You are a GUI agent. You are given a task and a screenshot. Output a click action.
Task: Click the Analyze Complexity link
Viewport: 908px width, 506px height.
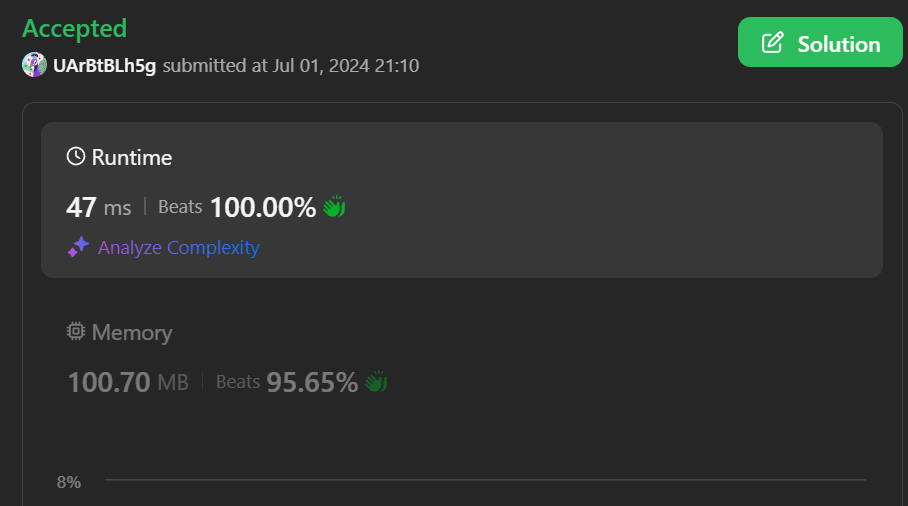178,248
